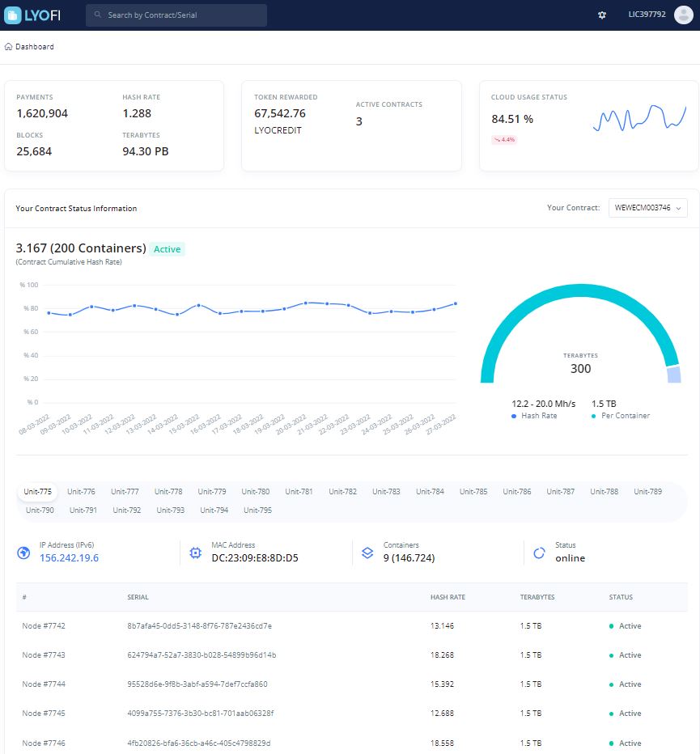Image resolution: width=700 pixels, height=754 pixels.
Task: Open the Unit-794 tab
Action: tap(214, 510)
